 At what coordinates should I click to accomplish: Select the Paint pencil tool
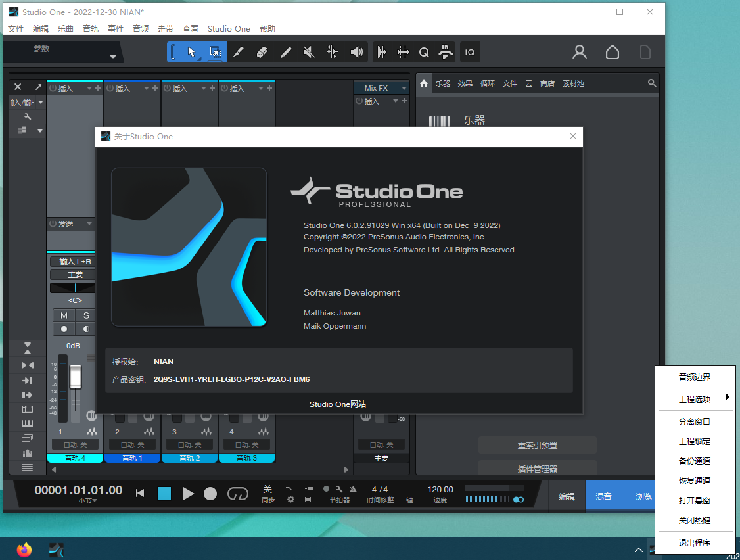click(285, 52)
